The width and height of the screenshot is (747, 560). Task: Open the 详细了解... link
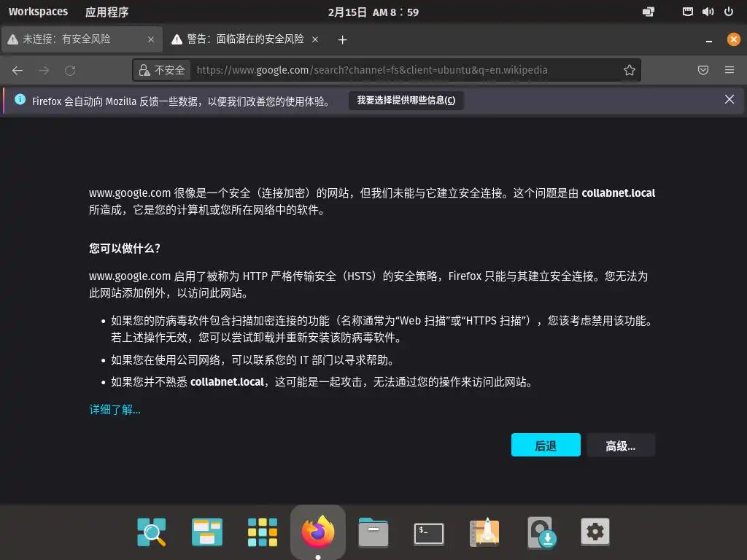(x=115, y=410)
